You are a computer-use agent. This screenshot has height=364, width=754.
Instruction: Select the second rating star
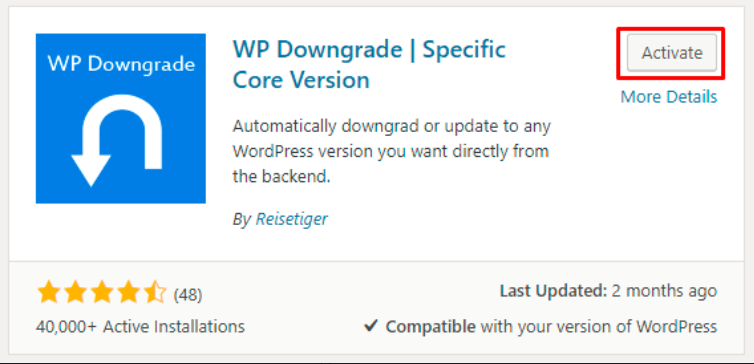[75, 293]
